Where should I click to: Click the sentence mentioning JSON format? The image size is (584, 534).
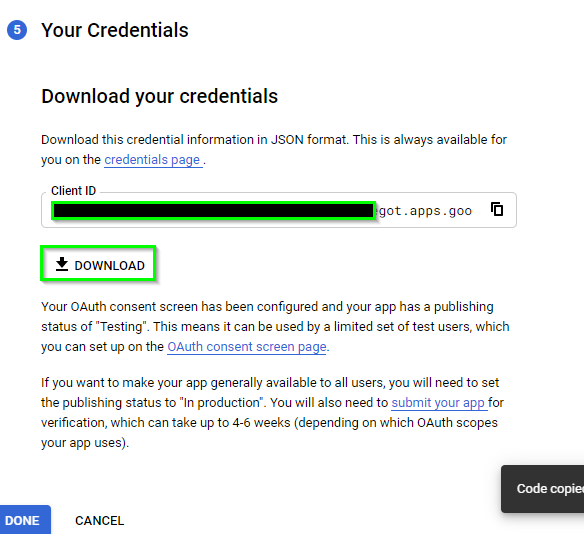pos(274,150)
